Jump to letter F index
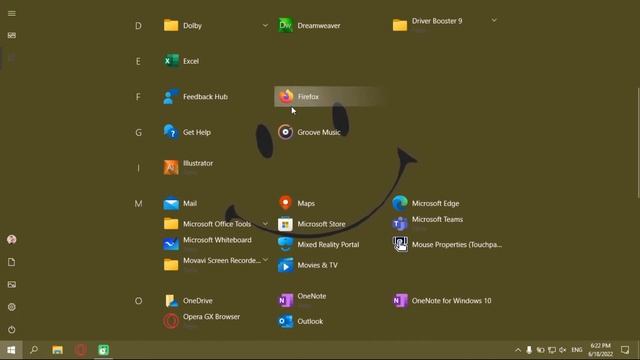This screenshot has width=640, height=360. point(138,97)
